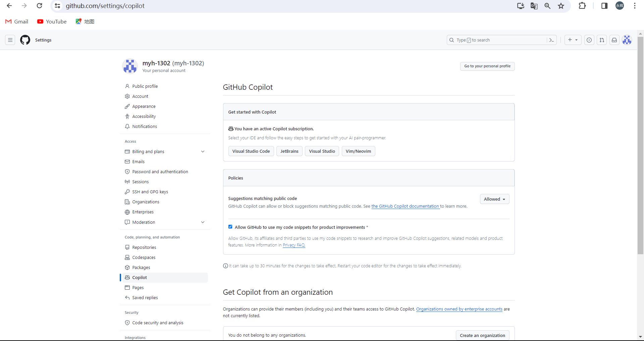Image resolution: width=644 pixels, height=341 pixels.
Task: Expand Moderation section chevron
Action: pyautogui.click(x=203, y=222)
